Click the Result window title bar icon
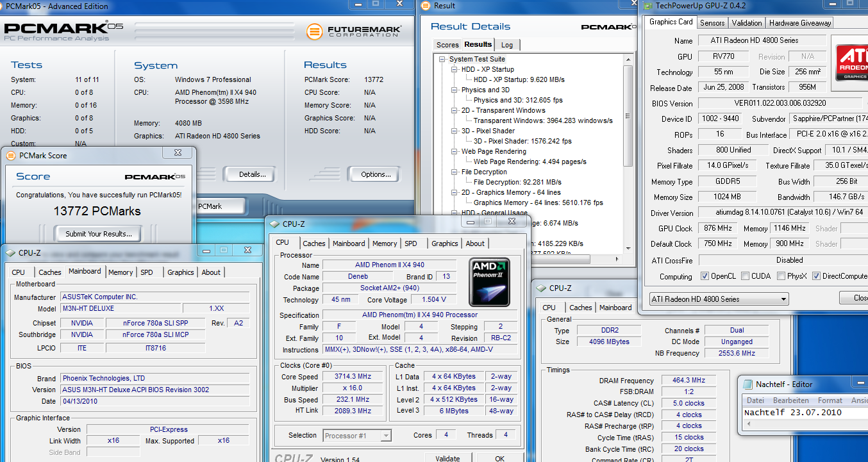This screenshot has height=462, width=868. pyautogui.click(x=426, y=6)
